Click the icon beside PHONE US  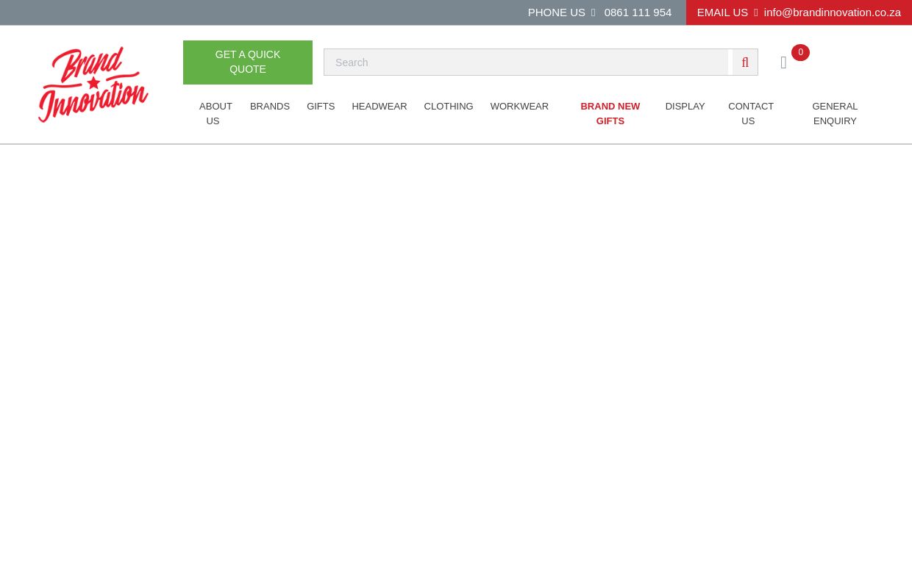pyautogui.click(x=593, y=12)
